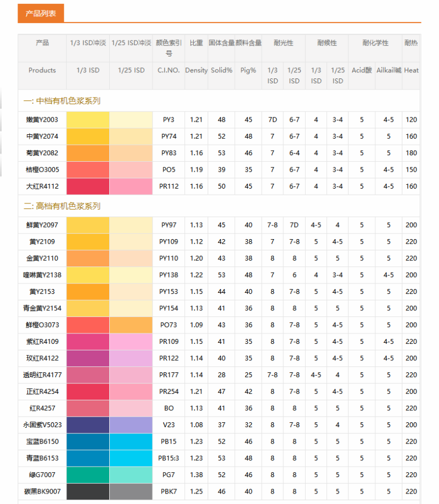The height and width of the screenshot is (504, 439).
Task: Click solid value 28 in 透明红R4177 row
Action: [x=222, y=375]
